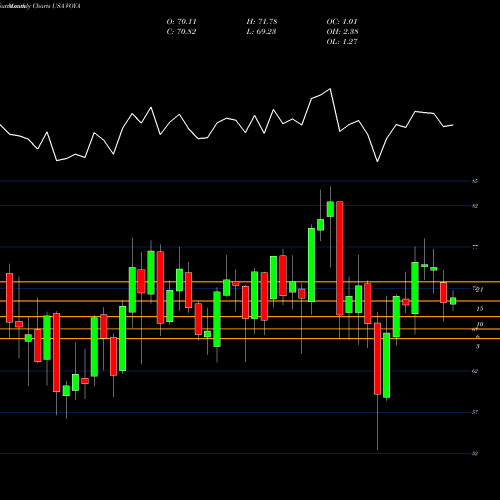Click the tallest red candle after the peak
Viewport: 500px width, 500px height.
[340, 258]
